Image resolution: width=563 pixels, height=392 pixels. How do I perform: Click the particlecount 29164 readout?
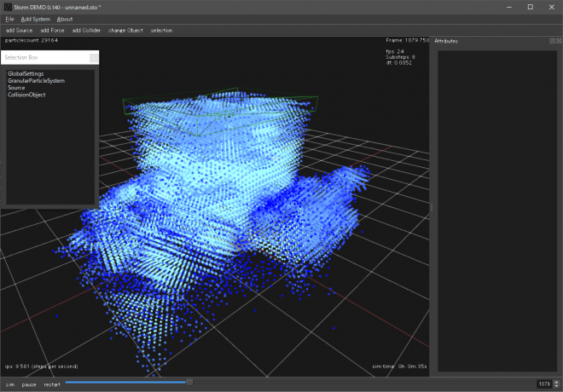click(32, 40)
